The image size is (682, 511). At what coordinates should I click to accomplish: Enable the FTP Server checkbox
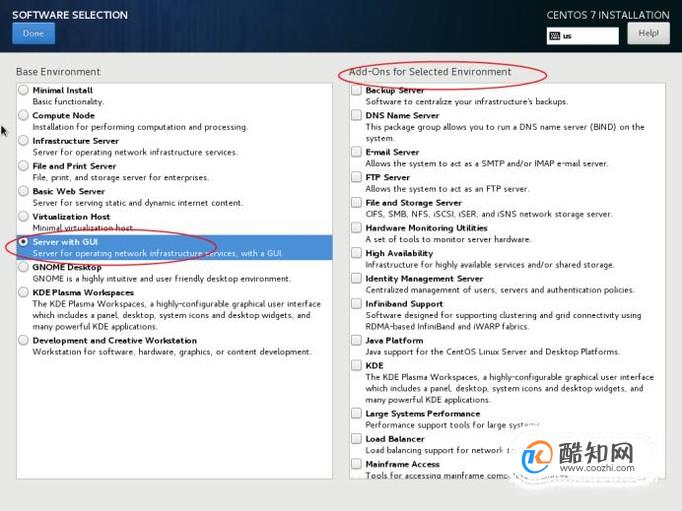[x=356, y=177]
